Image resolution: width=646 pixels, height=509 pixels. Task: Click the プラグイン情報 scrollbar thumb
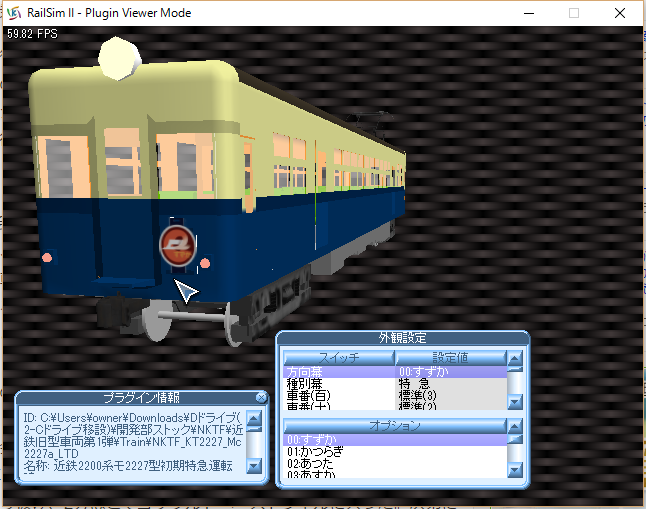[x=254, y=429]
